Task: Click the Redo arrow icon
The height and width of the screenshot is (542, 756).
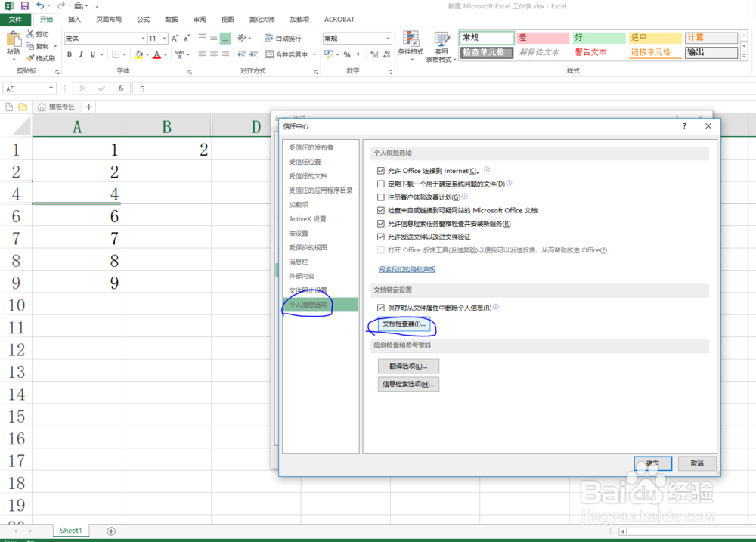Action: (x=60, y=6)
